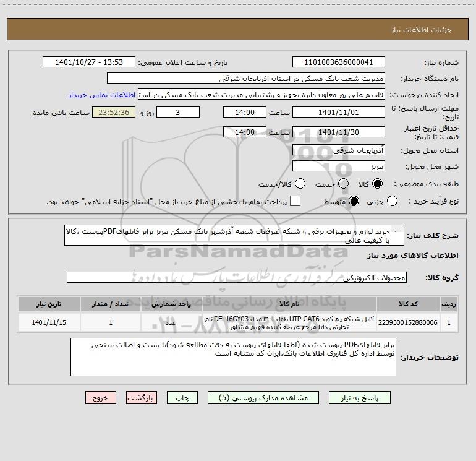Click need date cell 1401/11/15

click(x=49, y=322)
